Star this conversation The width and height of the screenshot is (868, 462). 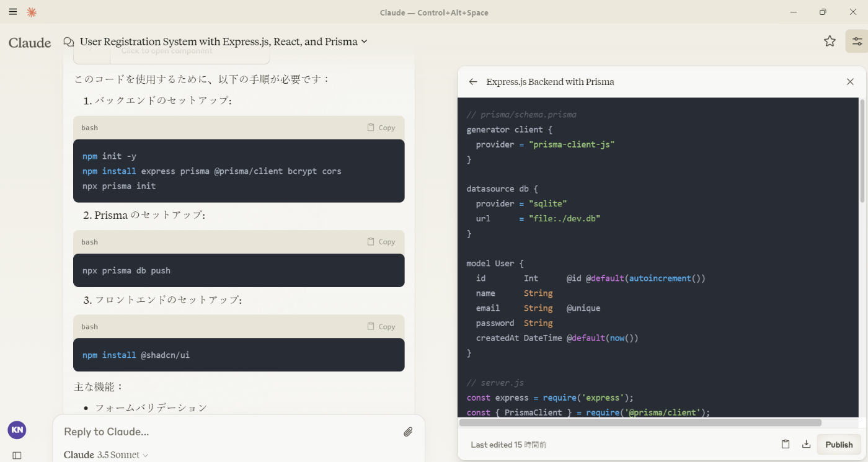click(x=830, y=41)
